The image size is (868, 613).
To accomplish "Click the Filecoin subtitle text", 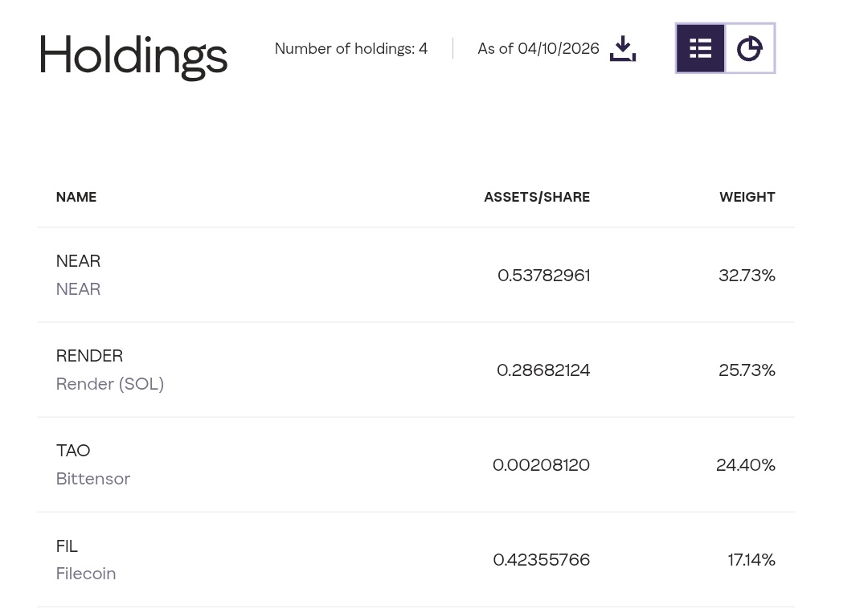I will (x=86, y=574).
